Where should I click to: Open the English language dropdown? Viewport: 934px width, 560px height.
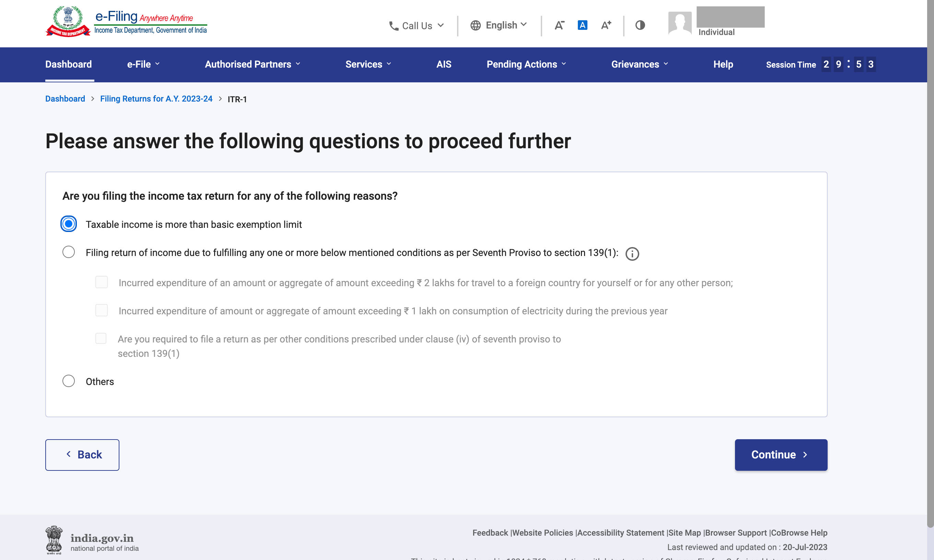tap(499, 25)
